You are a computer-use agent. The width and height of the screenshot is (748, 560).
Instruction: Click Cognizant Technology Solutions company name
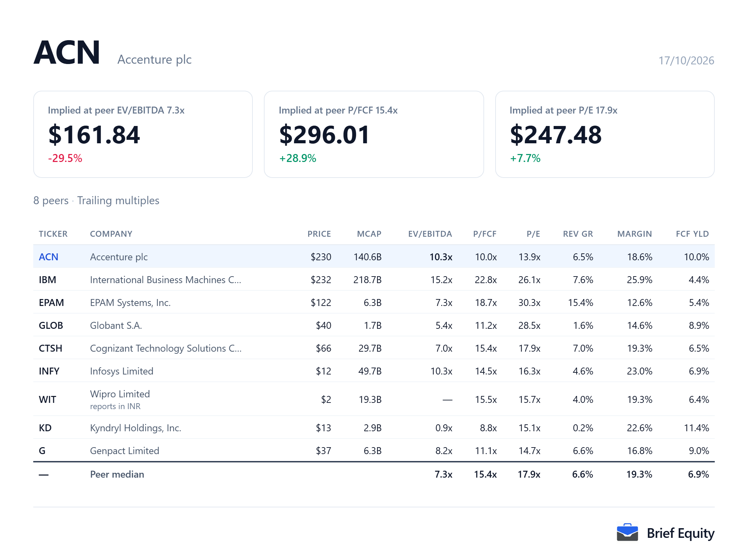click(166, 348)
